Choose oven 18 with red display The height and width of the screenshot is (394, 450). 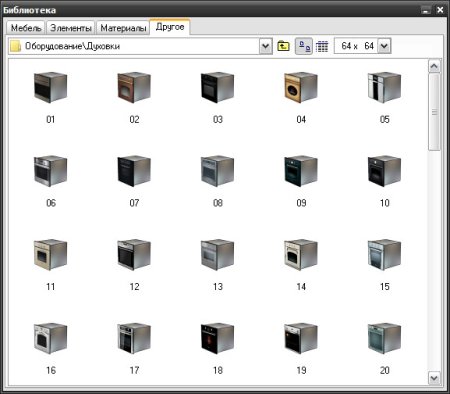[217, 338]
